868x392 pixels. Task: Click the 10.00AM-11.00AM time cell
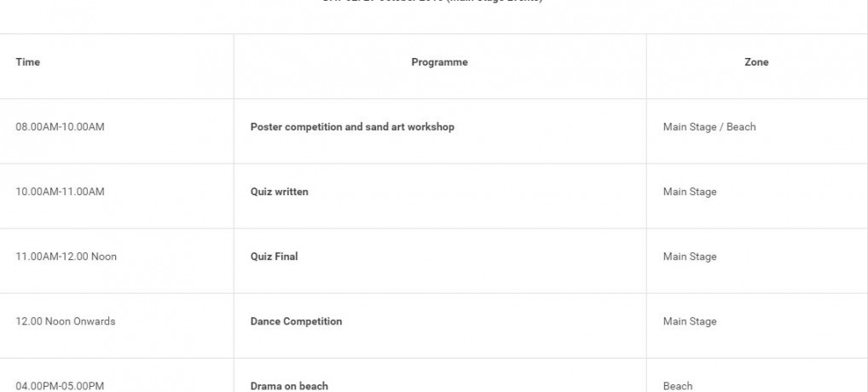pyautogui.click(x=60, y=192)
